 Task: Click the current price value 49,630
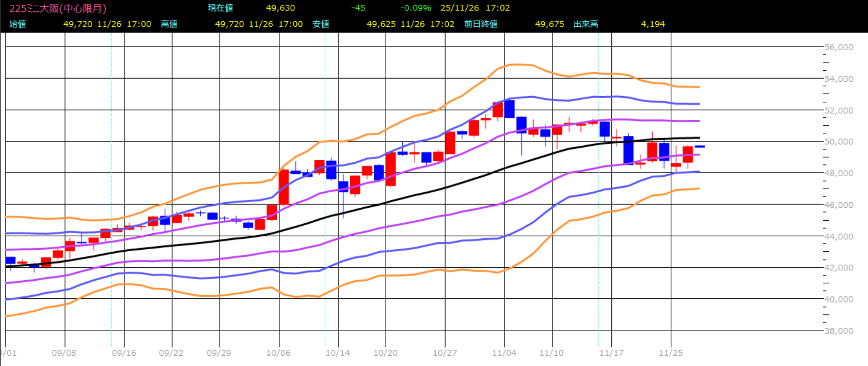coord(280,8)
